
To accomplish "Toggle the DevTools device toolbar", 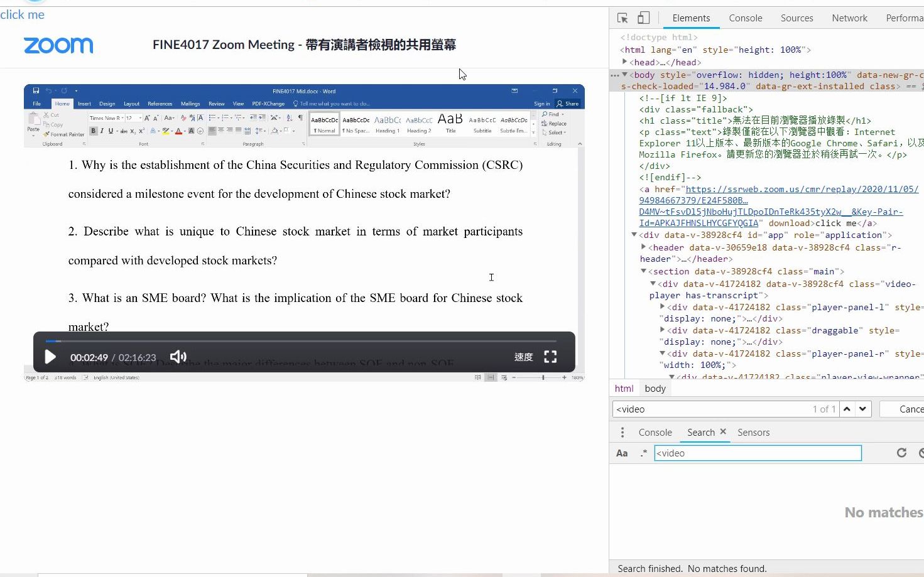I will pyautogui.click(x=643, y=18).
